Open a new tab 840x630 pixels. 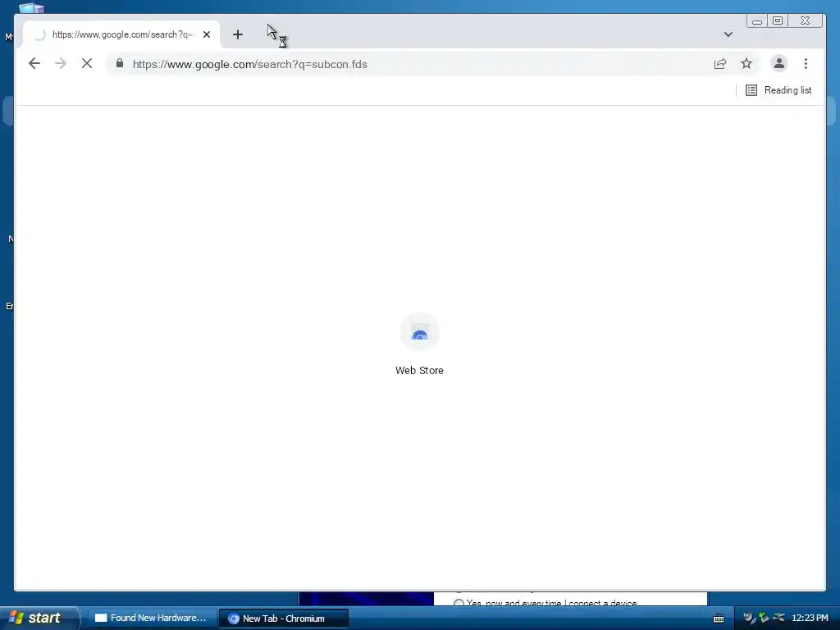tap(238, 34)
